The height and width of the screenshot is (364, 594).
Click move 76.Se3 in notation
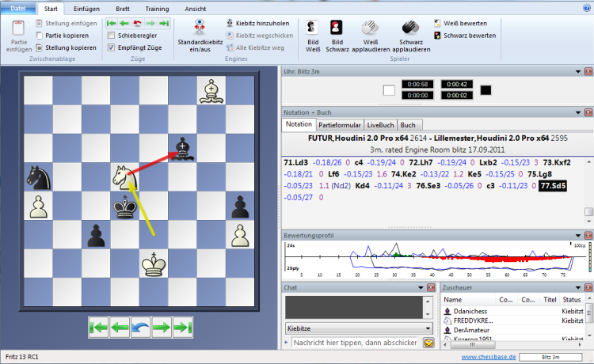428,186
